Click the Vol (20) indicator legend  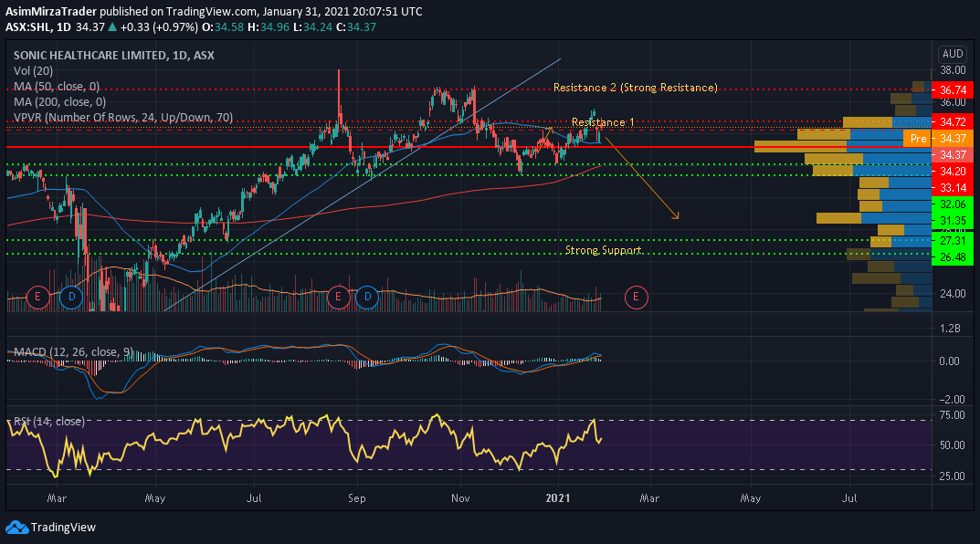pos(33,70)
